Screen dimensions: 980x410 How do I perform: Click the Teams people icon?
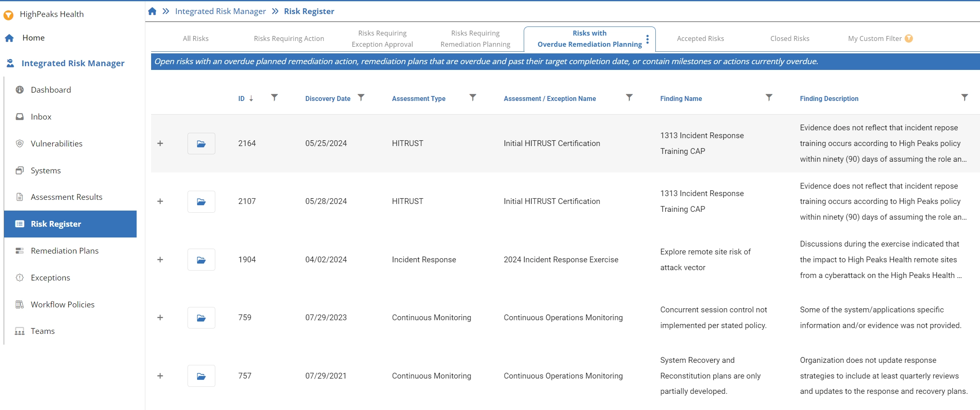(x=19, y=331)
